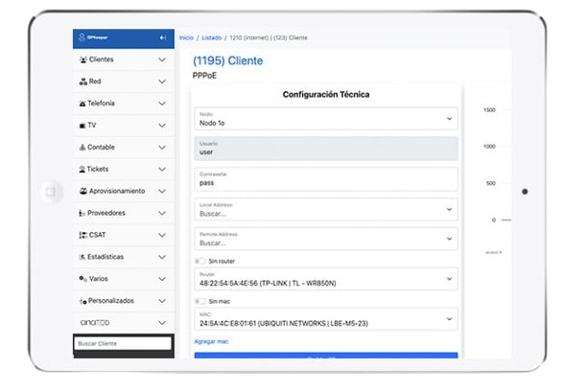Toggle the Sin mac switch
585x392 pixels.
tap(200, 301)
